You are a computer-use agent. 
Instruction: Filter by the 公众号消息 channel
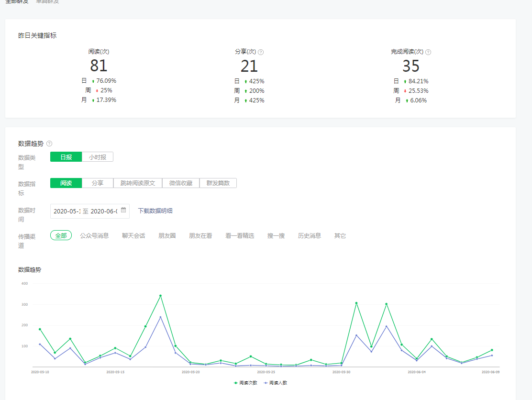pyautogui.click(x=94, y=236)
